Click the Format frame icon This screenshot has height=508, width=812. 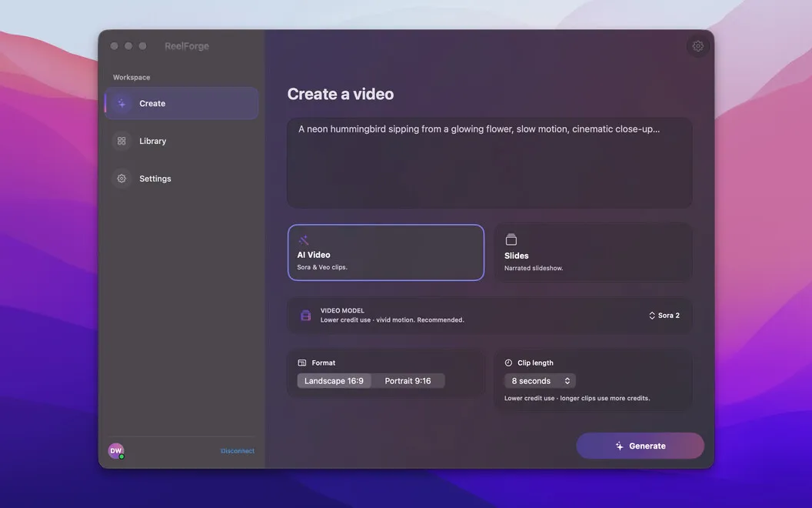pos(302,363)
